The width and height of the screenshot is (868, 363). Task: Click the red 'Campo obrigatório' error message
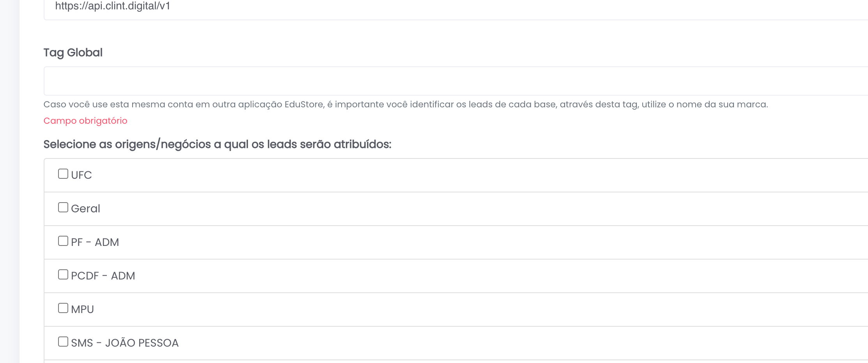(85, 121)
